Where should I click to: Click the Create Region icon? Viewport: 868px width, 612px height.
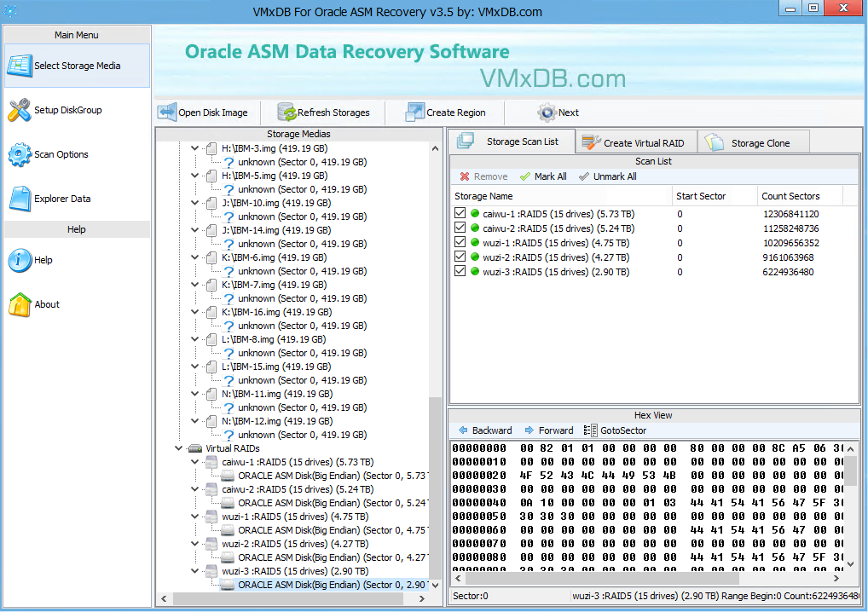[x=414, y=113]
